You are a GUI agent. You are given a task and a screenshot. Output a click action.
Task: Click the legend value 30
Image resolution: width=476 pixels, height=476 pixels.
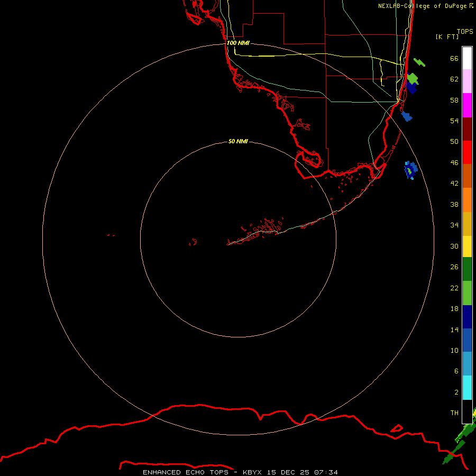point(454,246)
